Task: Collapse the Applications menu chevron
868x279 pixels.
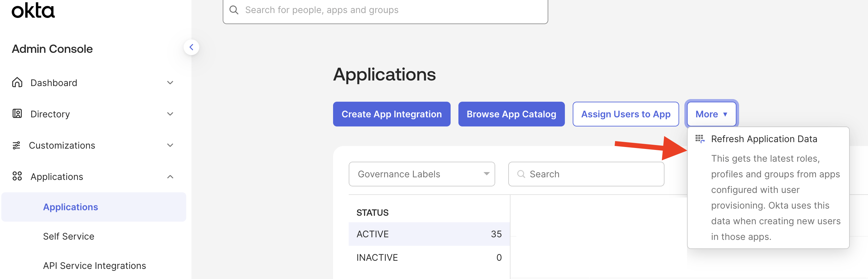Action: (170, 177)
